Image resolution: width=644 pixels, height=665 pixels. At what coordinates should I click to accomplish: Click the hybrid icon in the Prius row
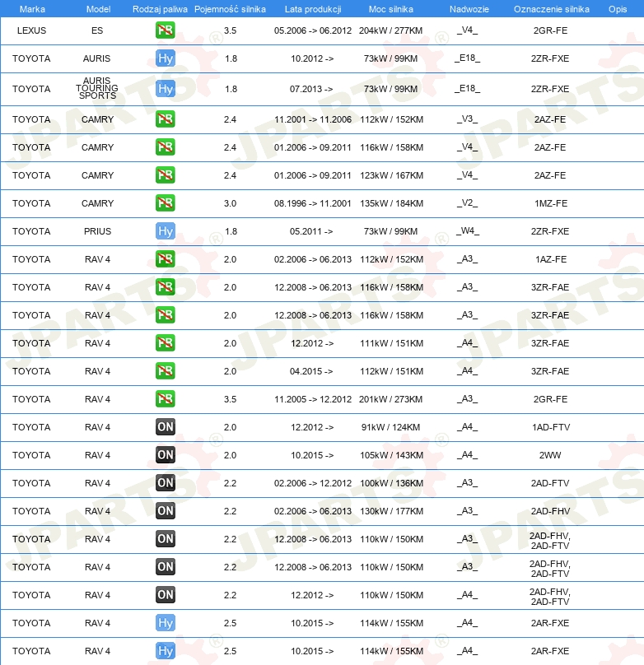click(165, 231)
